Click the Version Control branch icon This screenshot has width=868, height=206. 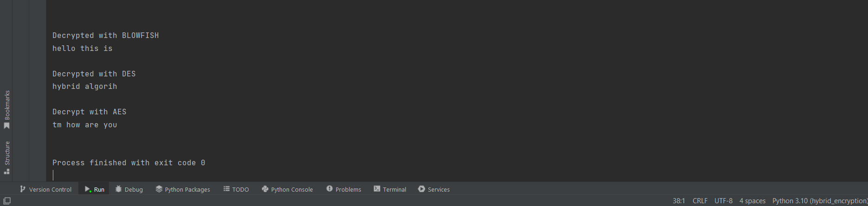(x=23, y=189)
